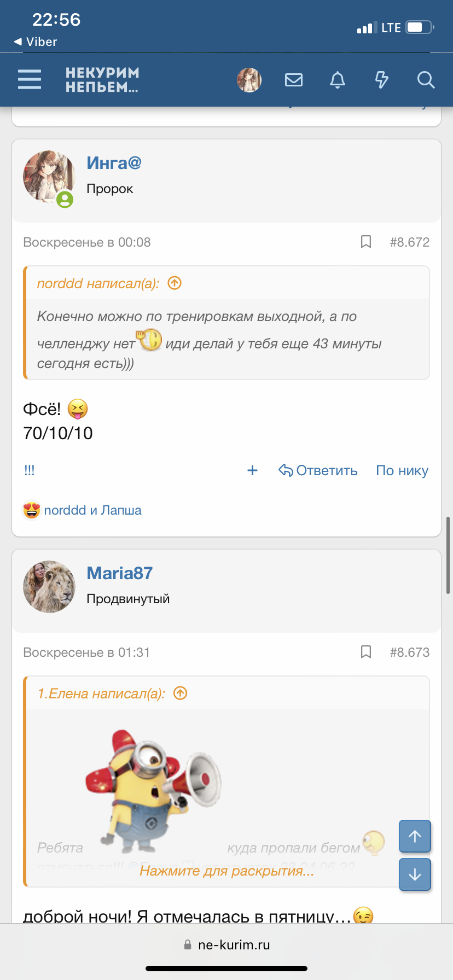Expand the quote via Нажмите для раскрытия

click(x=226, y=871)
